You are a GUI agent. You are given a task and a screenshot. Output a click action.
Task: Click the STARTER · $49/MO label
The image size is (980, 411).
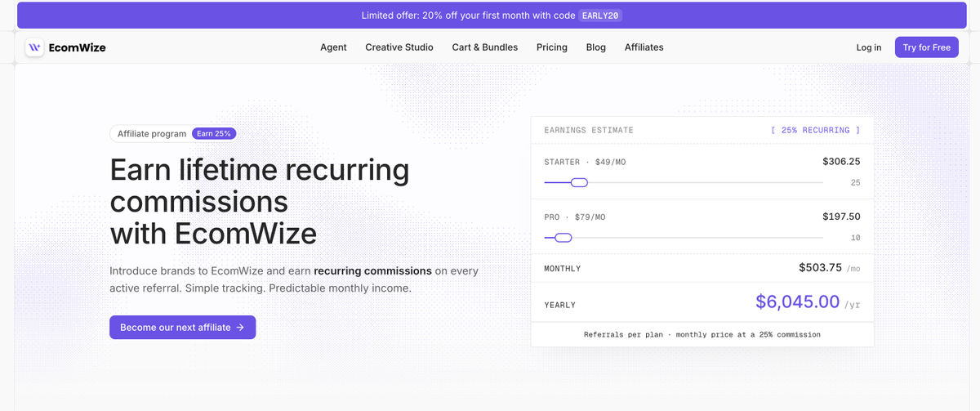(585, 162)
